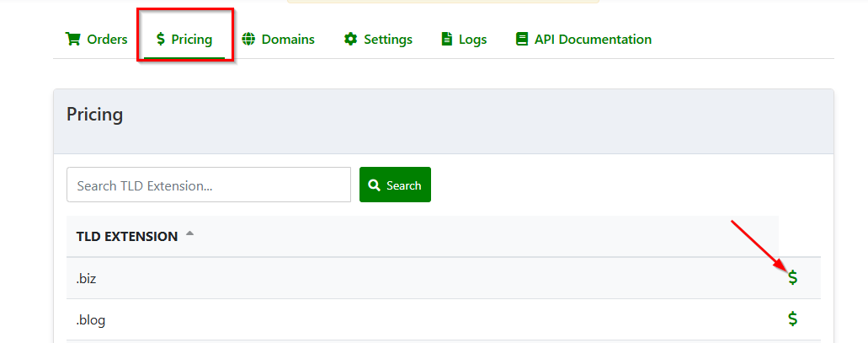Screen dimensions: 868x343
Task: Open the Logs tab
Action: pos(464,40)
